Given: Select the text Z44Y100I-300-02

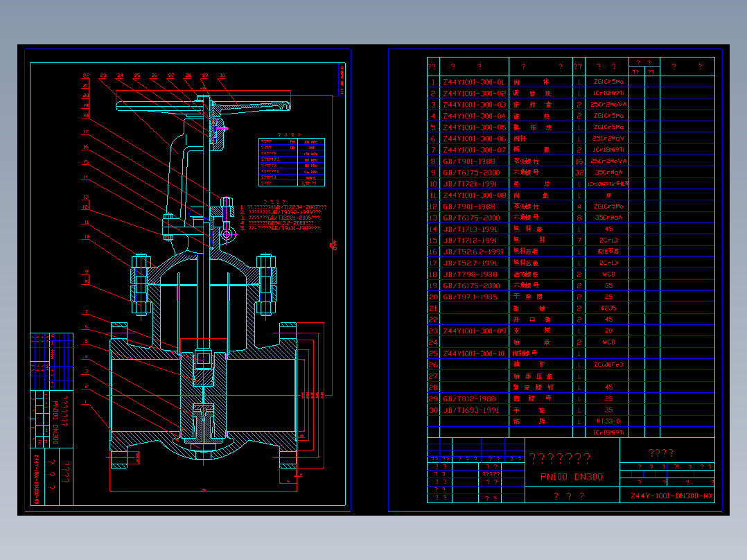Looking at the screenshot, I should [x=474, y=94].
